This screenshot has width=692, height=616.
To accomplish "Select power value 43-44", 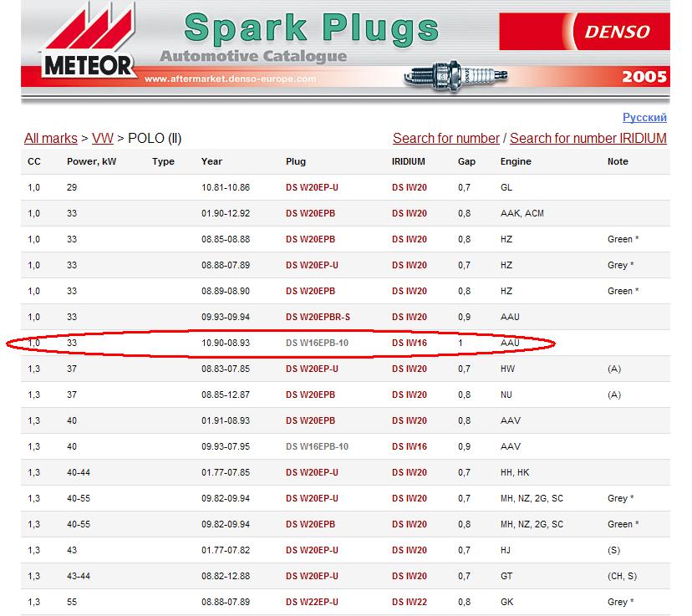I will 79,576.
